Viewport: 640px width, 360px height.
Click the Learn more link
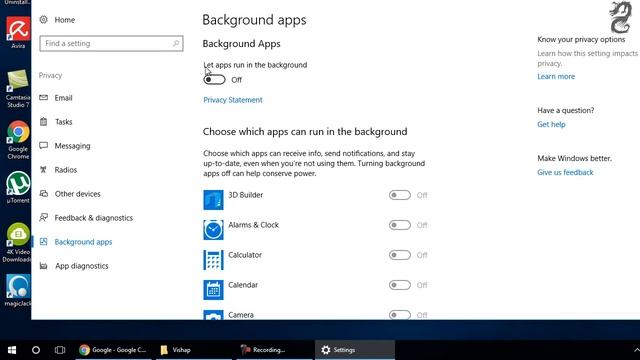point(556,76)
